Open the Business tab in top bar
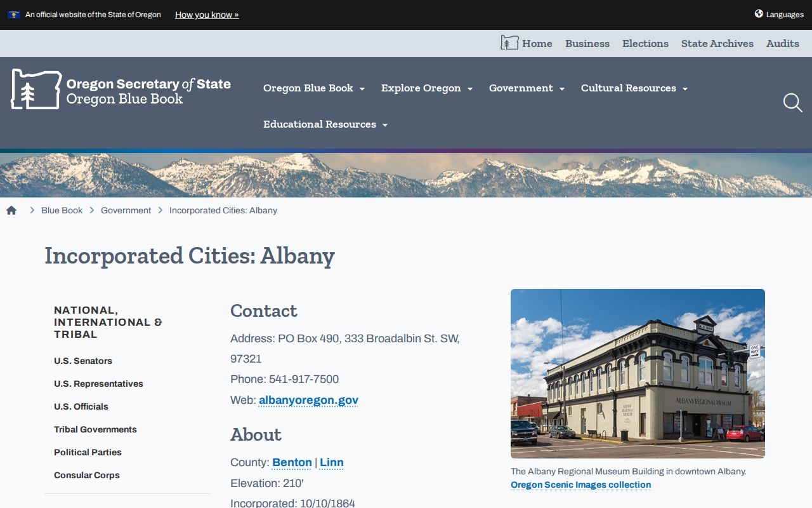This screenshot has width=812, height=508. coord(587,43)
